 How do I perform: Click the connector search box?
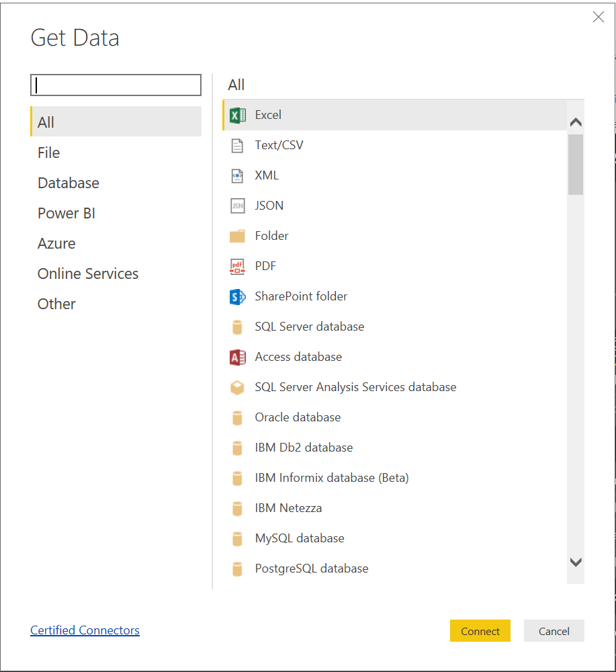coord(116,85)
